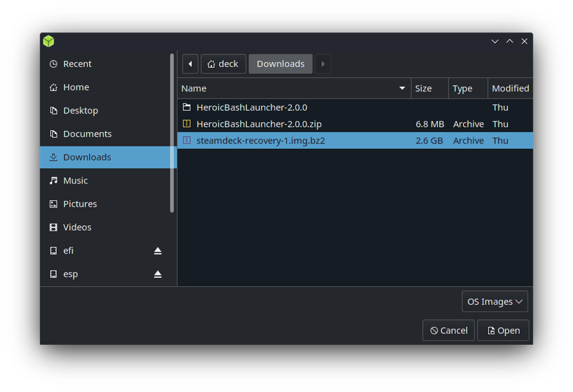The image size is (573, 392).
Task: Select HeroicBashLauncher-2.0.0.zip file
Action: pyautogui.click(x=355, y=124)
